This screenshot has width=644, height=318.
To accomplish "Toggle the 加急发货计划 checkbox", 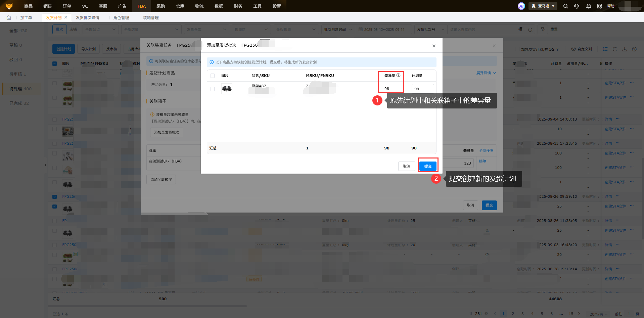I will click(517, 49).
